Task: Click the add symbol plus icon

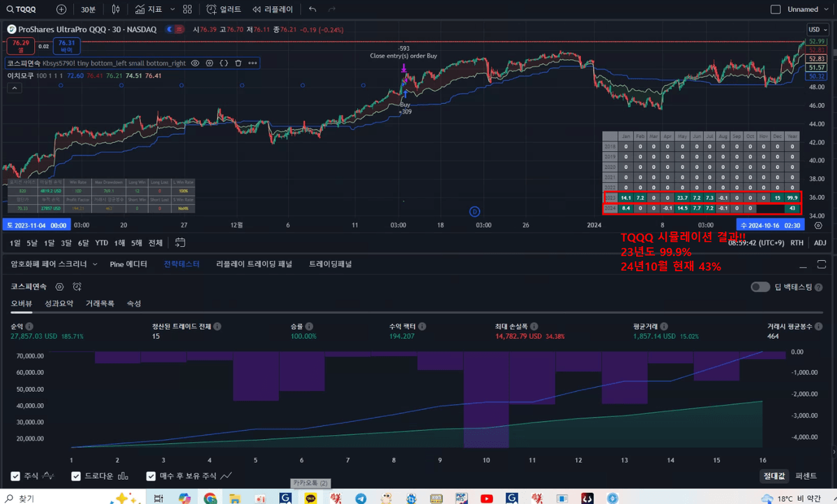Action: tap(62, 10)
